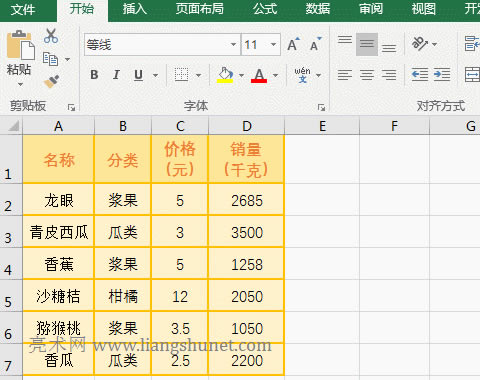Select column A header

coord(58,126)
